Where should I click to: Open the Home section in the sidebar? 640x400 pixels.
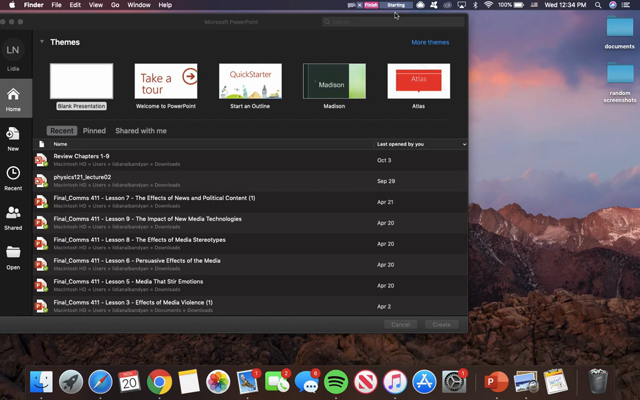pos(13,98)
